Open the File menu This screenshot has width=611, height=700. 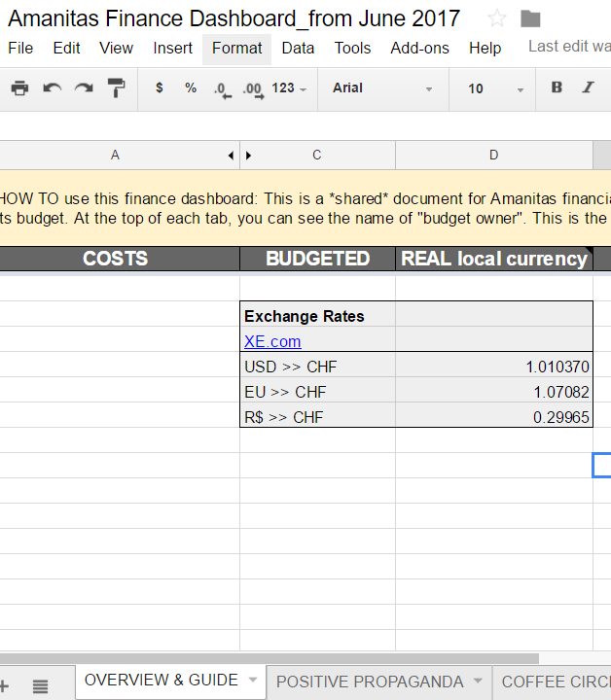click(20, 49)
